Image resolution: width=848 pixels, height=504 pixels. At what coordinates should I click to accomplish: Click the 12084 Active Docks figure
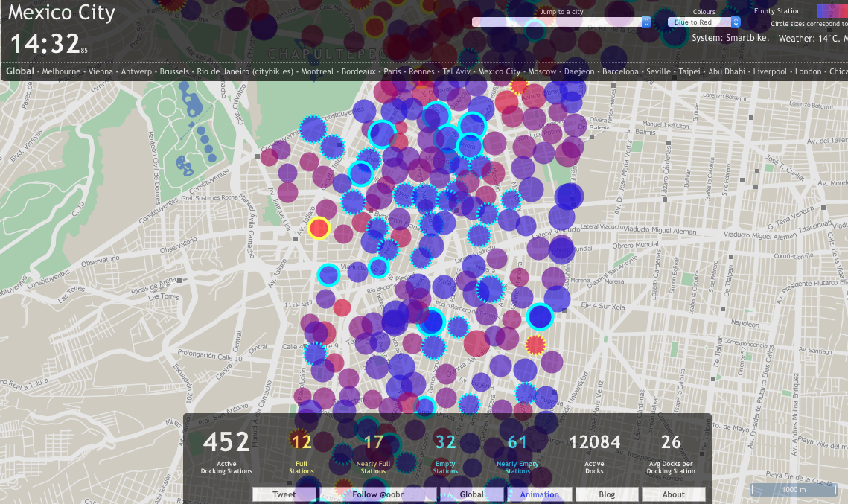coord(594,451)
